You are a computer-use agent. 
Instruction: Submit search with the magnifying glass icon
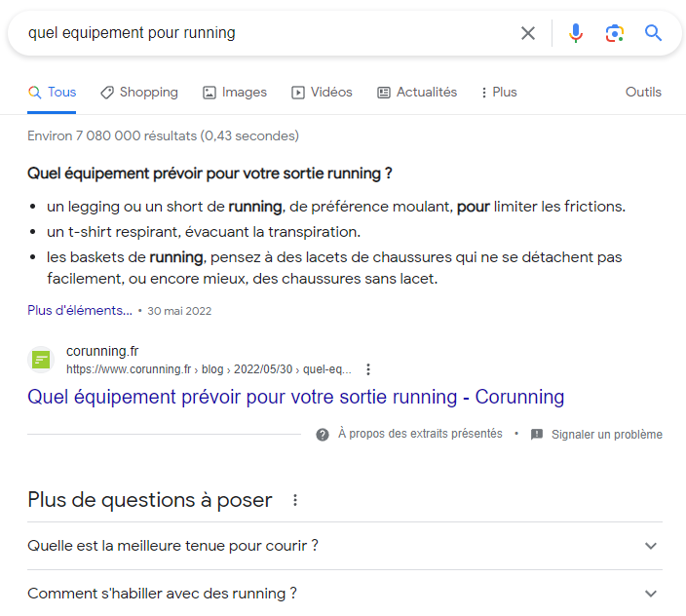(653, 33)
